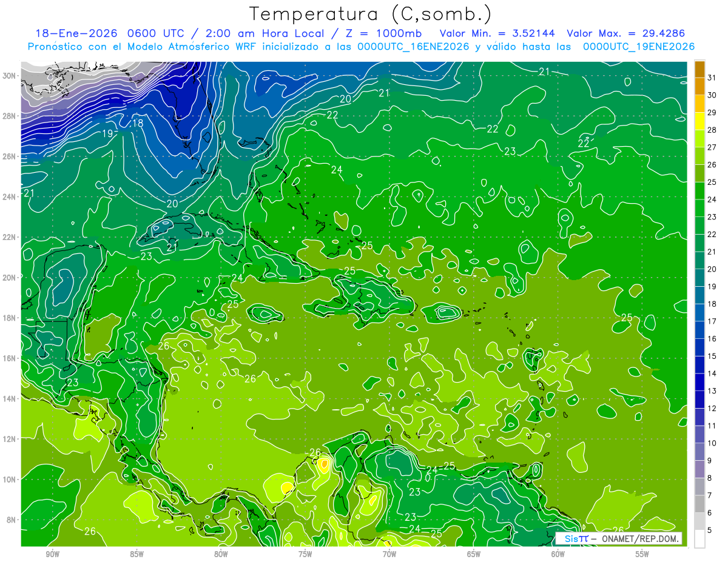Click longitude axis label "85W"

(136, 555)
